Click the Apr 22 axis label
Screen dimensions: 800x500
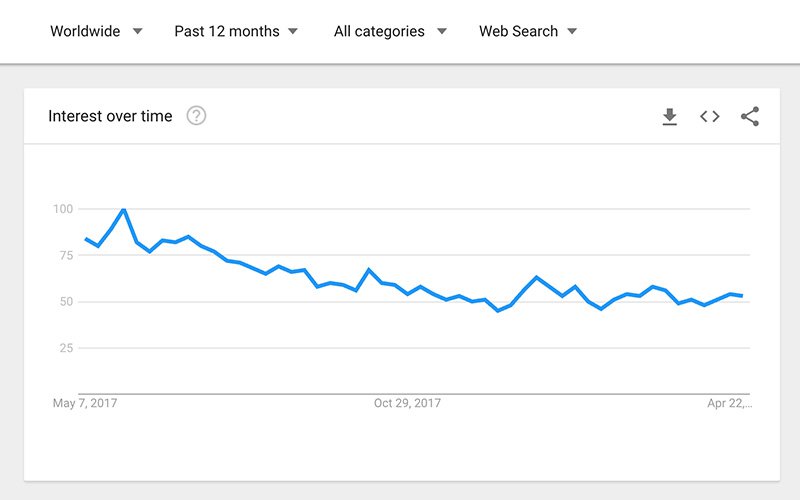coord(729,403)
